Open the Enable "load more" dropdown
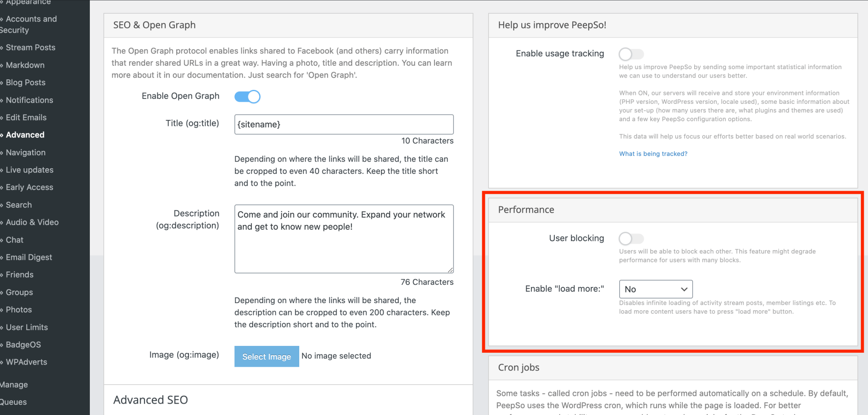Screen dimensions: 868x415 point(655,289)
